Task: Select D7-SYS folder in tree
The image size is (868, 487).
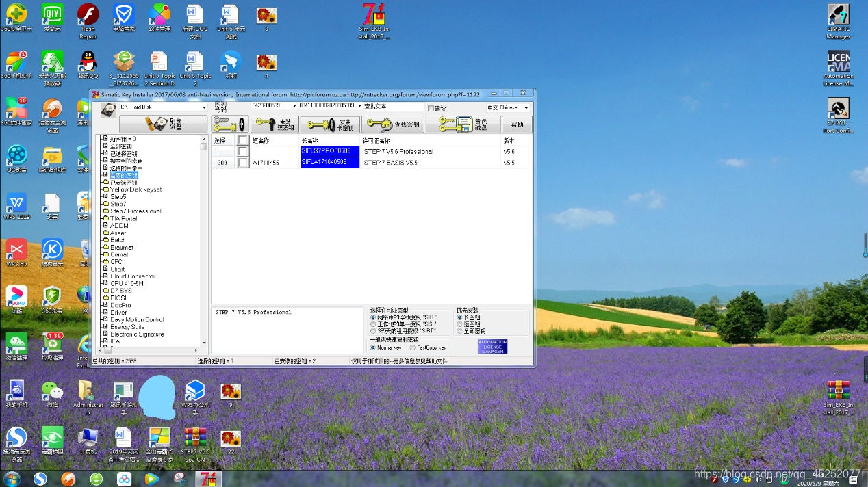Action: pos(120,291)
